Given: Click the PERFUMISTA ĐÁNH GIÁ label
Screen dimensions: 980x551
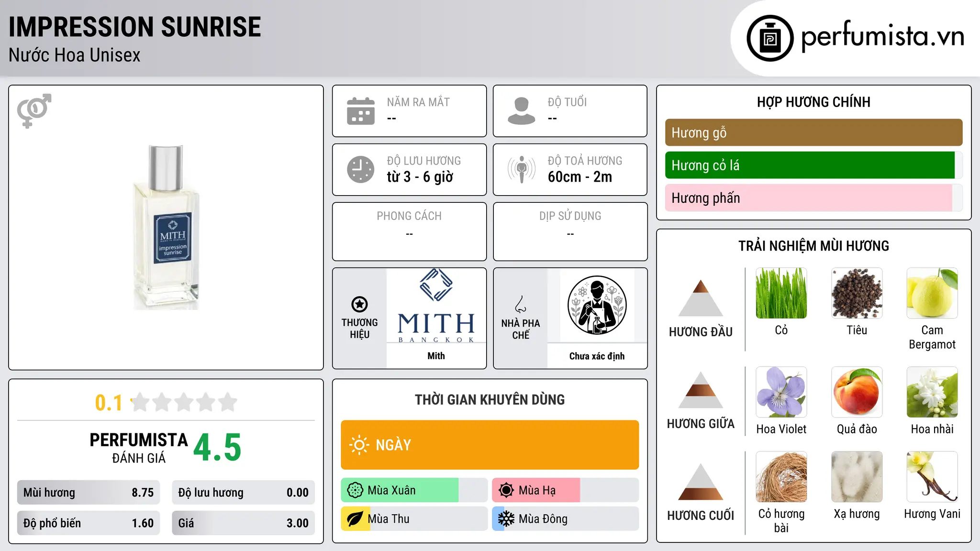Looking at the screenshot, I should click(139, 448).
